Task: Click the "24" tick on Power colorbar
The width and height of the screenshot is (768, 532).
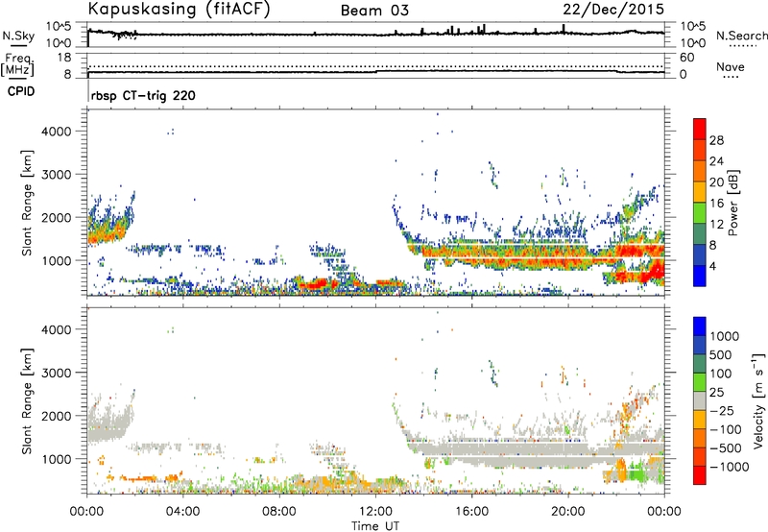Action: (716, 161)
